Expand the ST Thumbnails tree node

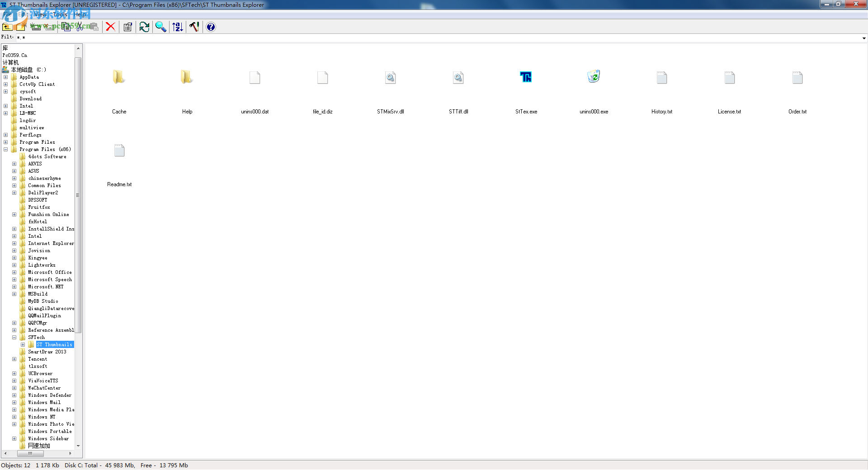coord(23,345)
